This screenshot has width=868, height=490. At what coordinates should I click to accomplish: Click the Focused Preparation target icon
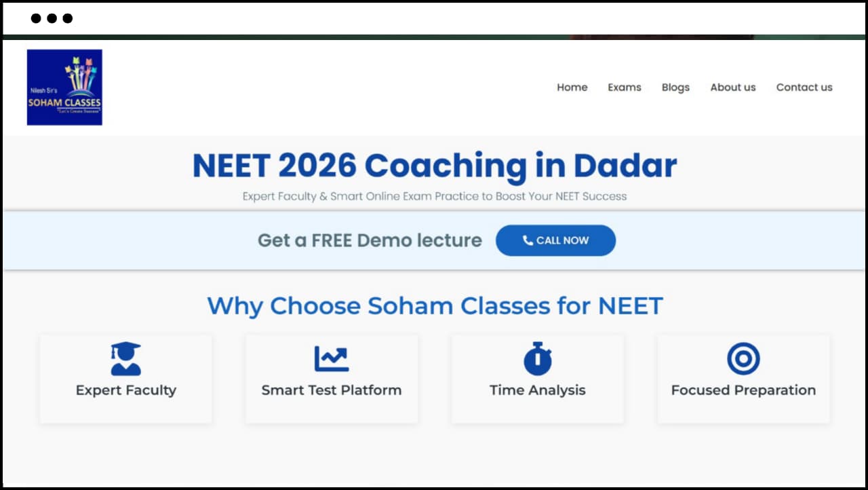pos(743,358)
